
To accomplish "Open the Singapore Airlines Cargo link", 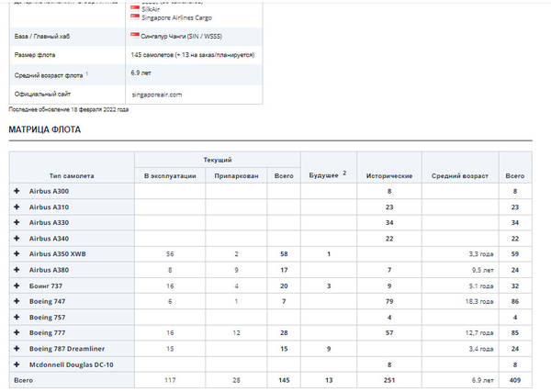I will point(176,17).
